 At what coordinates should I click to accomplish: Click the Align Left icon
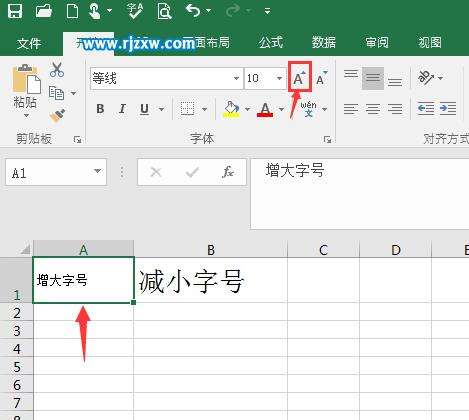pyautogui.click(x=351, y=109)
